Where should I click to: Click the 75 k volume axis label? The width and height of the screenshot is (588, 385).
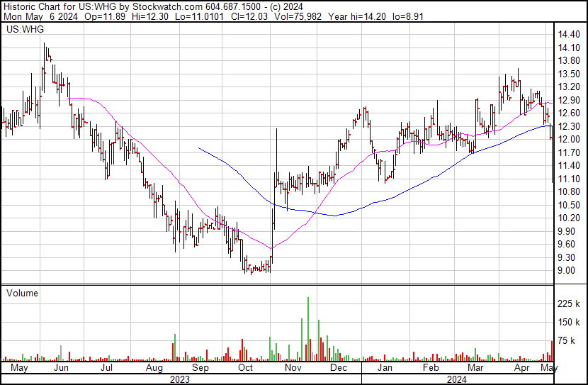[x=567, y=341]
